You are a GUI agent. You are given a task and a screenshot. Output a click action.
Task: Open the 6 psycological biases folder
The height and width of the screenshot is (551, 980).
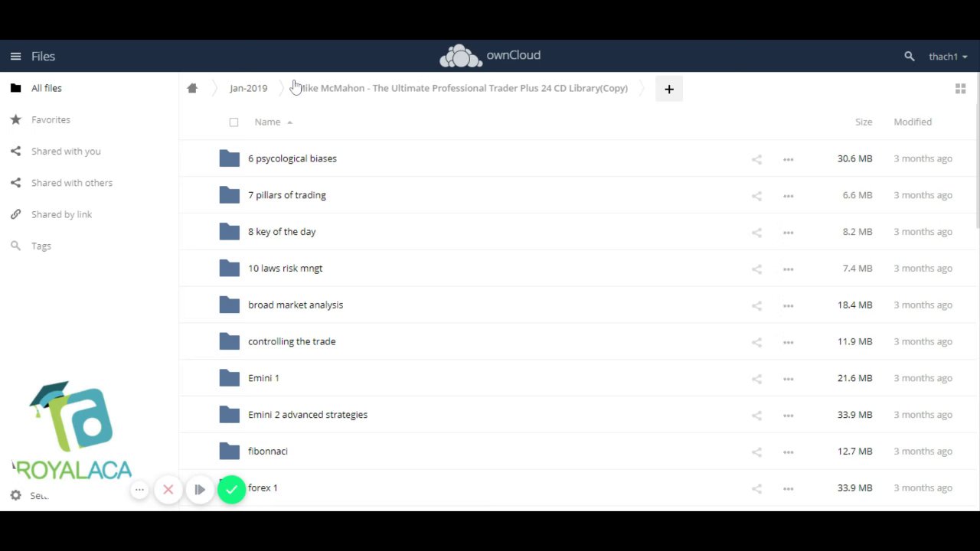coord(292,158)
